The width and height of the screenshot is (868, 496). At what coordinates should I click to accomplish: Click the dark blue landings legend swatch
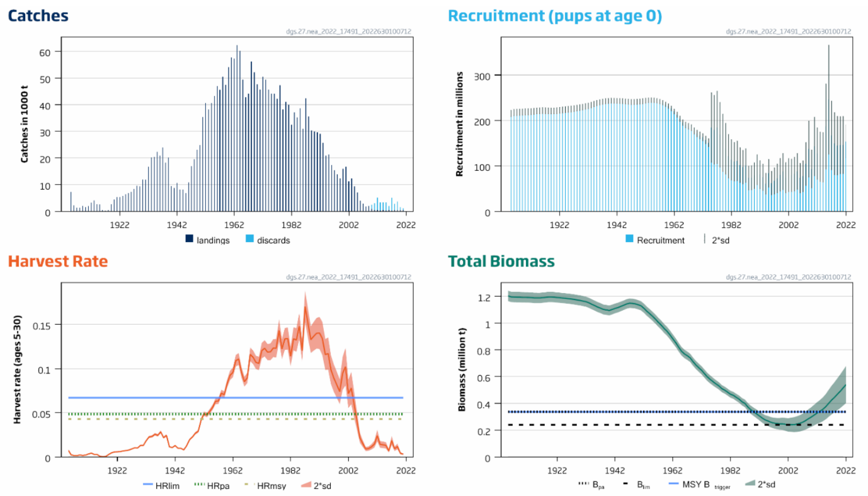[x=189, y=239]
